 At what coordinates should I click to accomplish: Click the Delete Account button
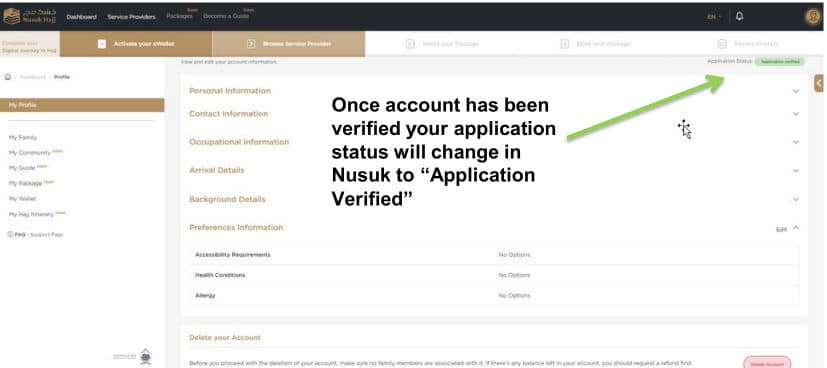click(x=767, y=364)
